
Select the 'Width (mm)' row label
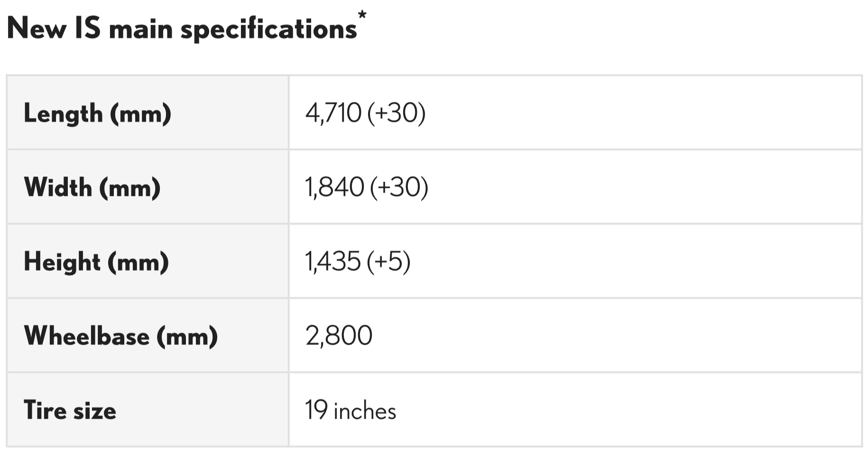[92, 188]
